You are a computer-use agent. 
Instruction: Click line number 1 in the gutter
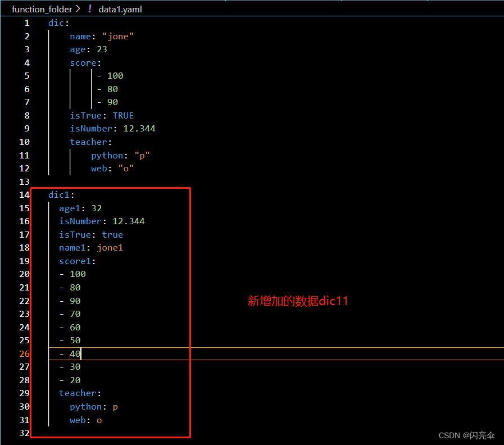26,22
